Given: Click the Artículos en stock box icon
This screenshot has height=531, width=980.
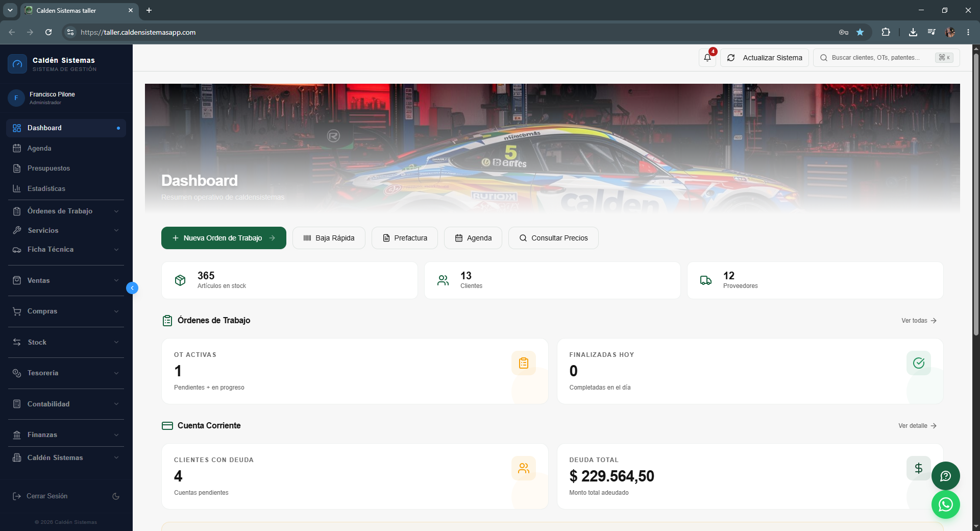Looking at the screenshot, I should [180, 280].
